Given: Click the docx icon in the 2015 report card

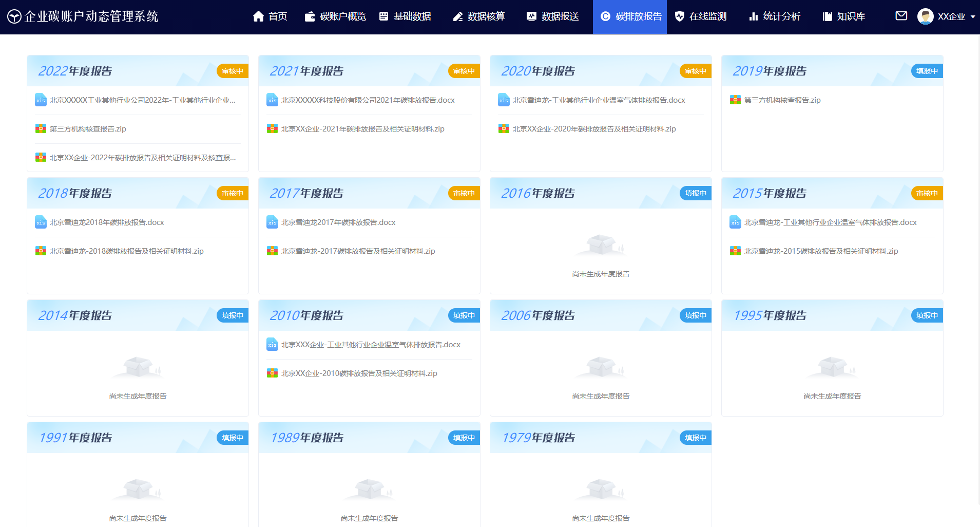Looking at the screenshot, I should point(735,222).
